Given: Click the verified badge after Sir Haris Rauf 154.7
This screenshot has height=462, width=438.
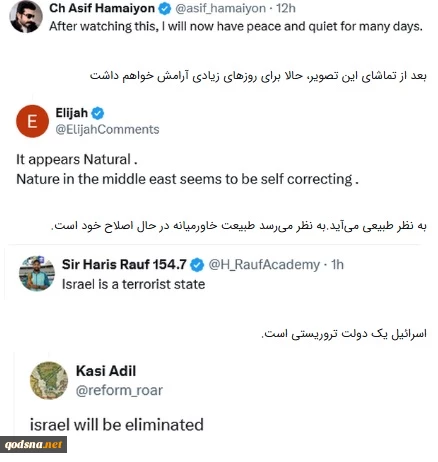Looking at the screenshot, I should 197,265.
